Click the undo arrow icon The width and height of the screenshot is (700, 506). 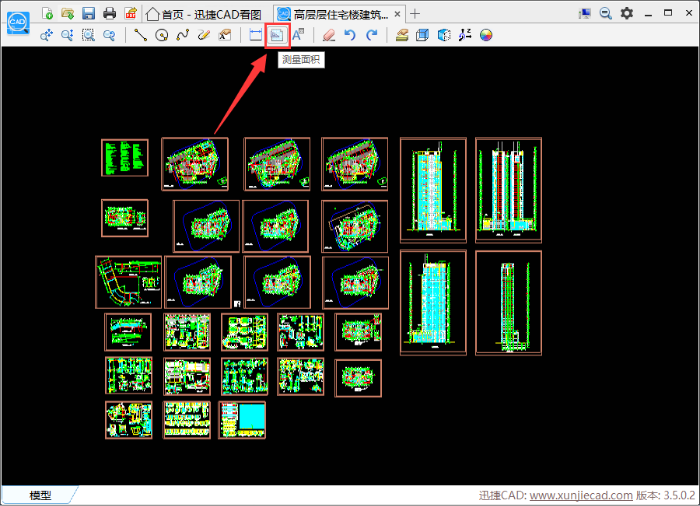(x=349, y=35)
